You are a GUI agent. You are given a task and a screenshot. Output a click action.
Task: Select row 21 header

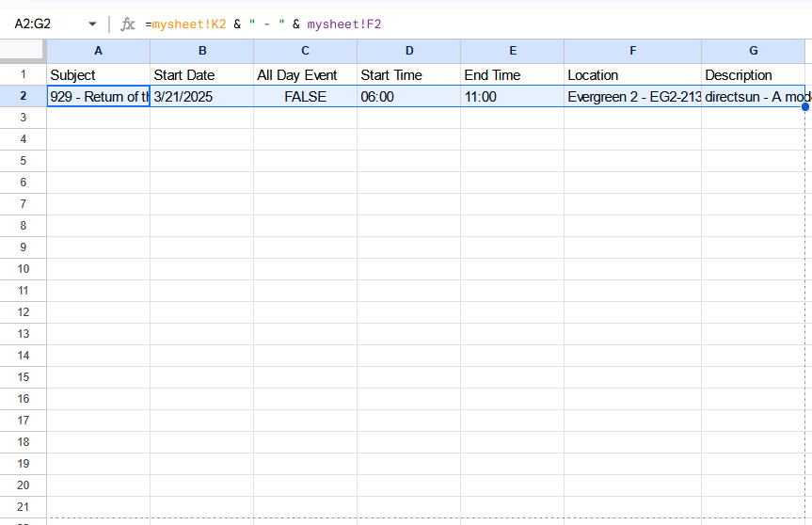[x=24, y=507]
